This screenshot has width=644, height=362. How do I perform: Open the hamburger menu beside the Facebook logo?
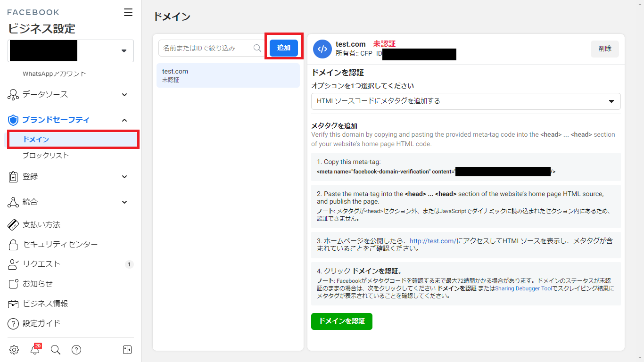coord(128,12)
